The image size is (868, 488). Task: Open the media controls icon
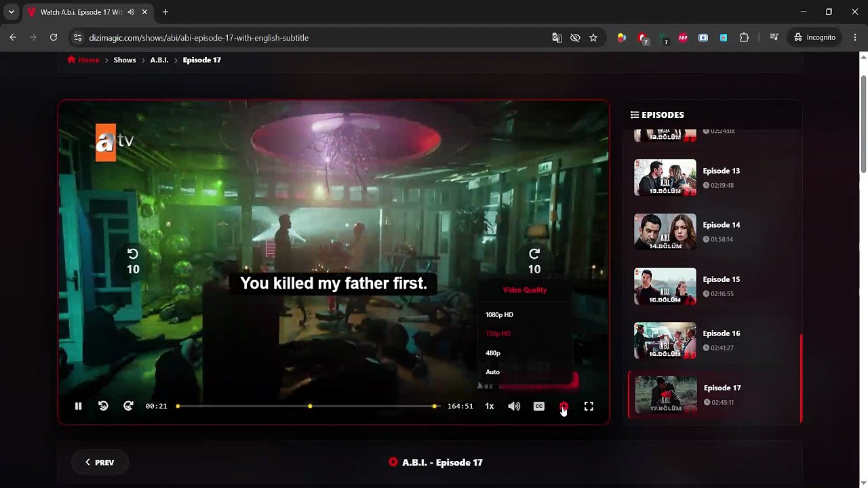(774, 38)
